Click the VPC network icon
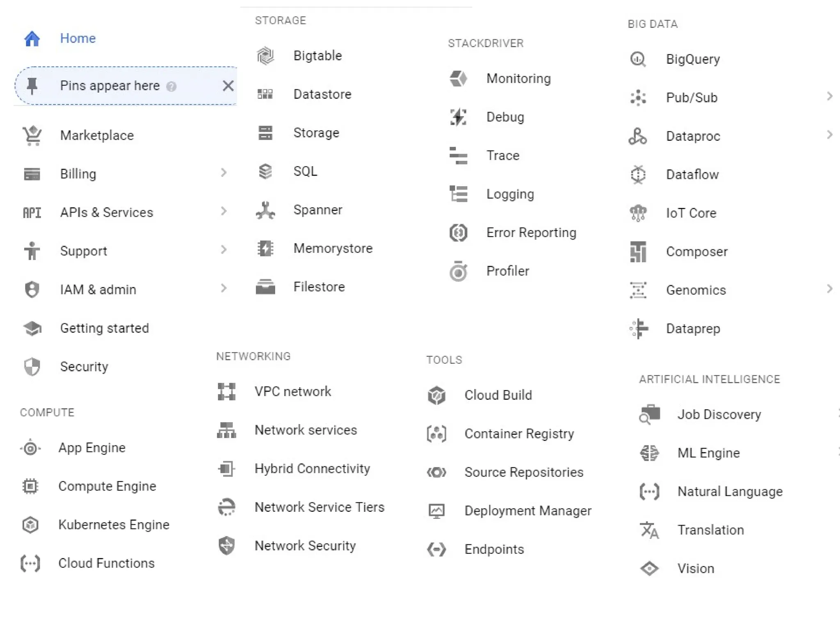The height and width of the screenshot is (630, 840). point(226,392)
